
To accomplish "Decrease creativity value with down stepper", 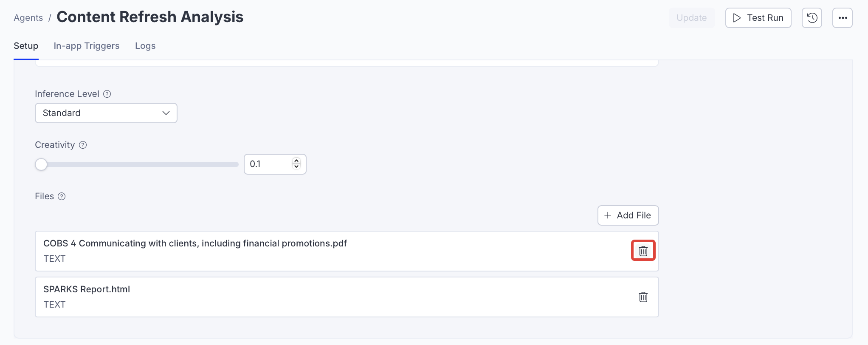I will pos(296,167).
